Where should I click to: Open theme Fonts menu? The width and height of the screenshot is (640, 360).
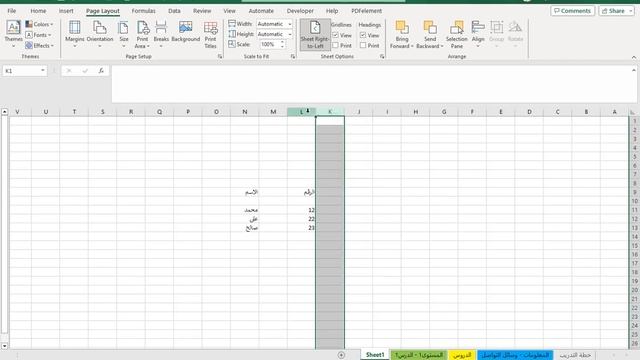coord(39,35)
